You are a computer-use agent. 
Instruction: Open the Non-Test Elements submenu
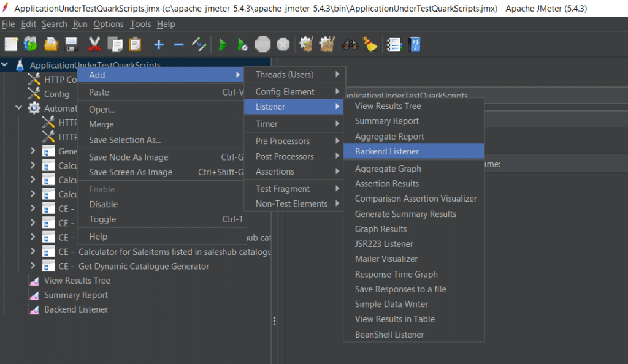coord(294,203)
